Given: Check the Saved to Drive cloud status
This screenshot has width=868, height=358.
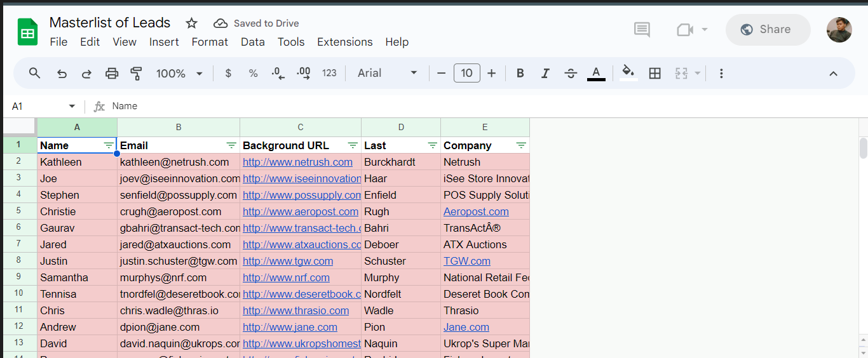Looking at the screenshot, I should coord(256,23).
